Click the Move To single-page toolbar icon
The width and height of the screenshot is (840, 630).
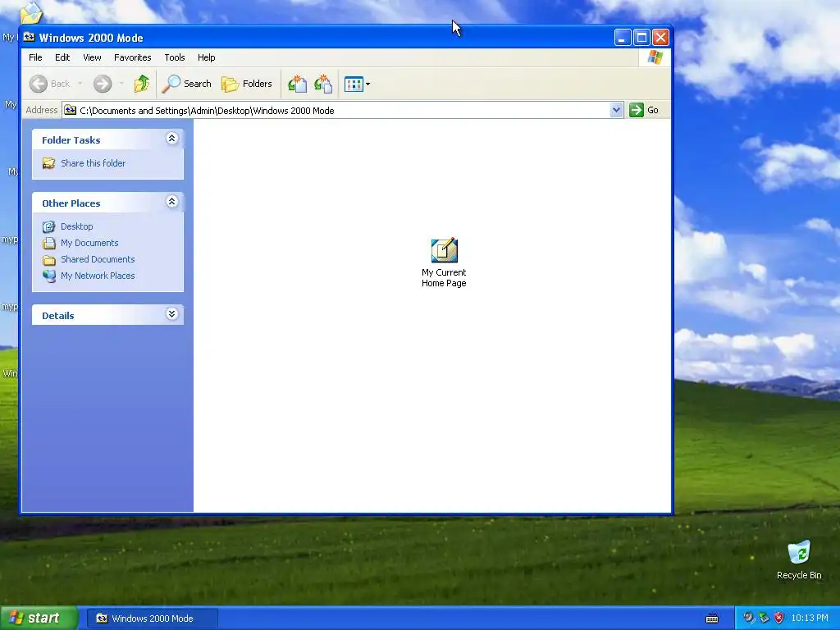(297, 84)
